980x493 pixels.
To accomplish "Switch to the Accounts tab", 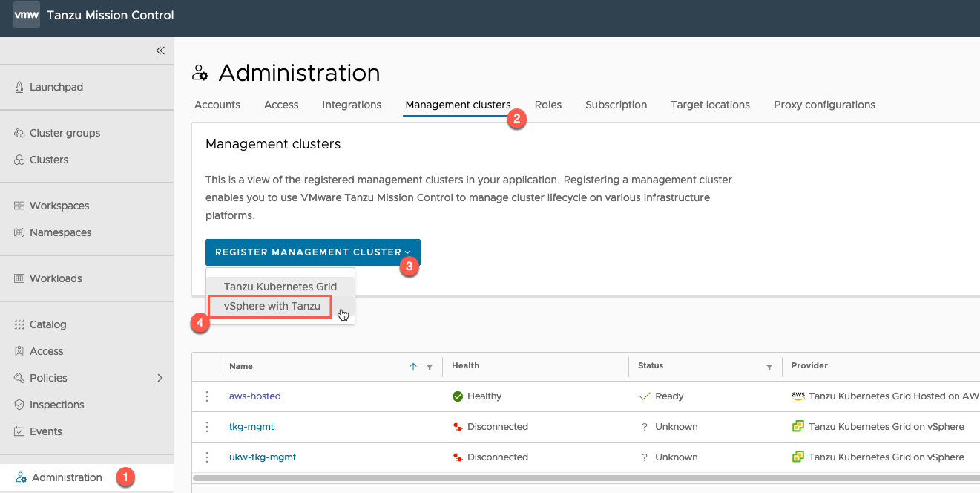I will point(217,105).
